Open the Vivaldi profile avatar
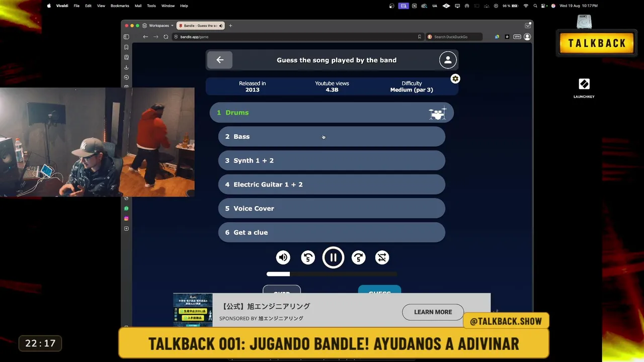Screen dimensions: 644x362 click(x=527, y=37)
